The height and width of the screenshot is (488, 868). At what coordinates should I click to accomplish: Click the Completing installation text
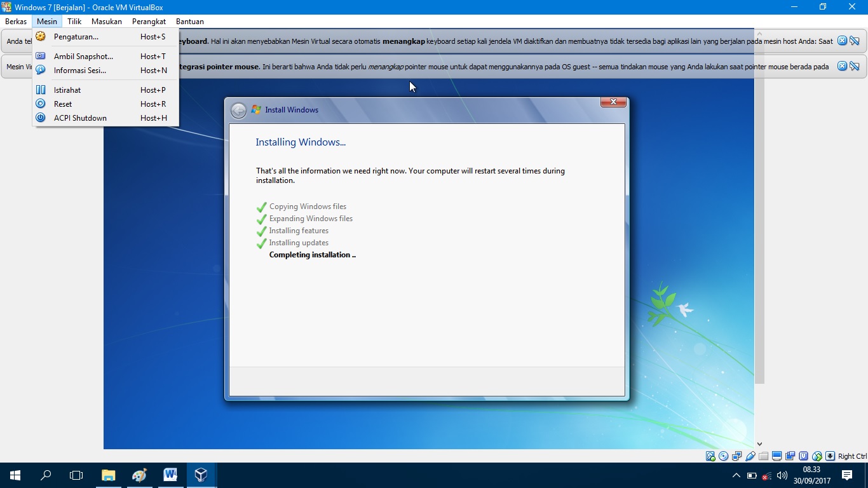tap(313, 255)
